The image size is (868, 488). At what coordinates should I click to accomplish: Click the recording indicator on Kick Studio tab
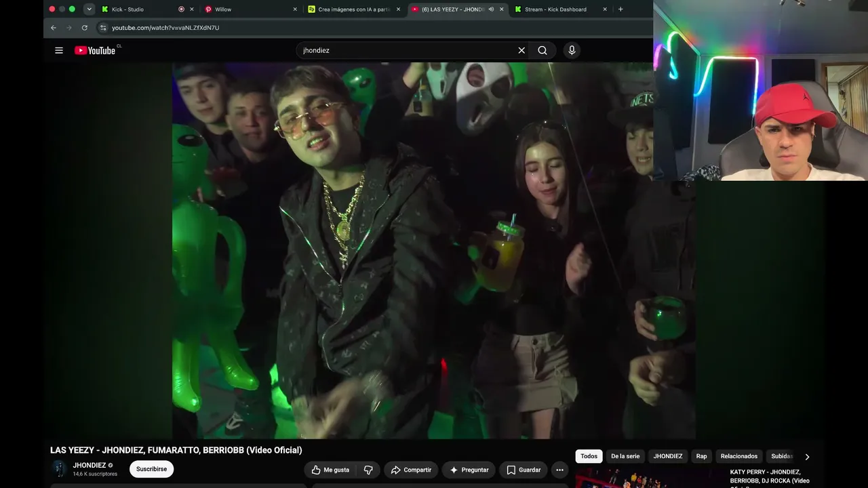tap(181, 9)
